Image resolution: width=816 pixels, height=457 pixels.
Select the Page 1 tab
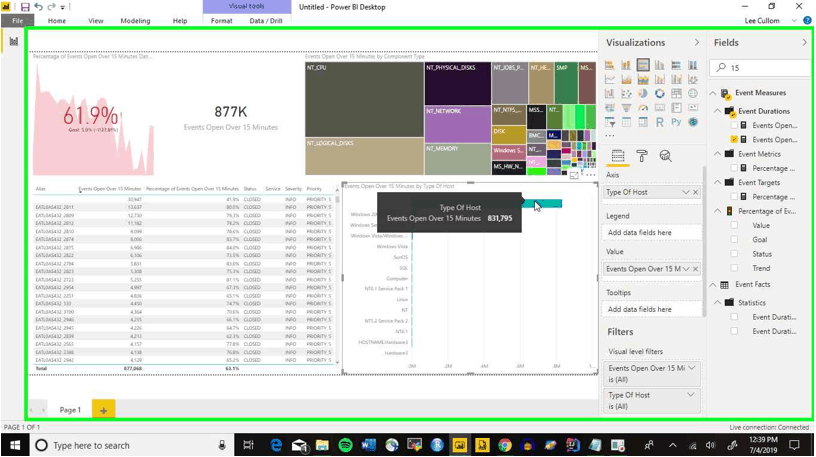pyautogui.click(x=70, y=410)
